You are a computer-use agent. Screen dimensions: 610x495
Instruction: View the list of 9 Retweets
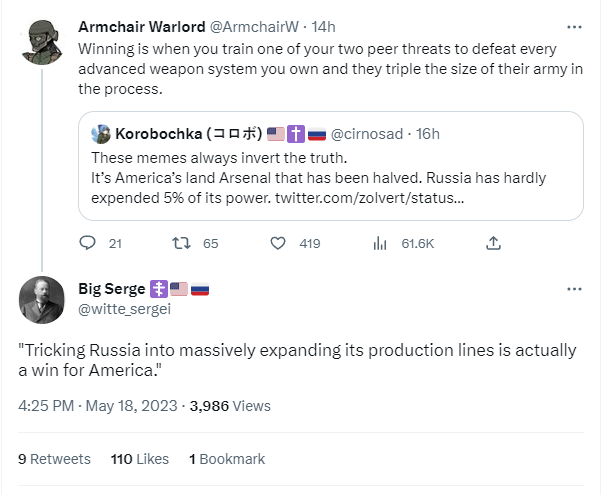pyautogui.click(x=54, y=459)
